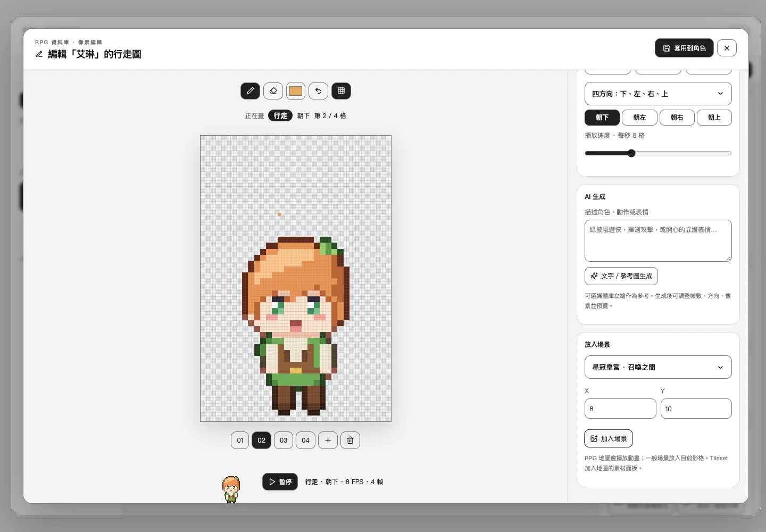Close the walk sprite editor dialog
Screen dimensions: 766x532
coord(727,48)
